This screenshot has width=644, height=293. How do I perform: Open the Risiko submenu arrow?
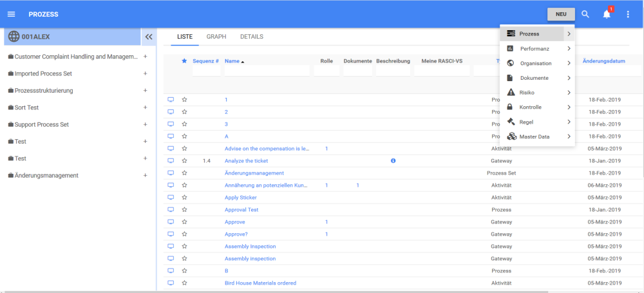[x=569, y=93]
